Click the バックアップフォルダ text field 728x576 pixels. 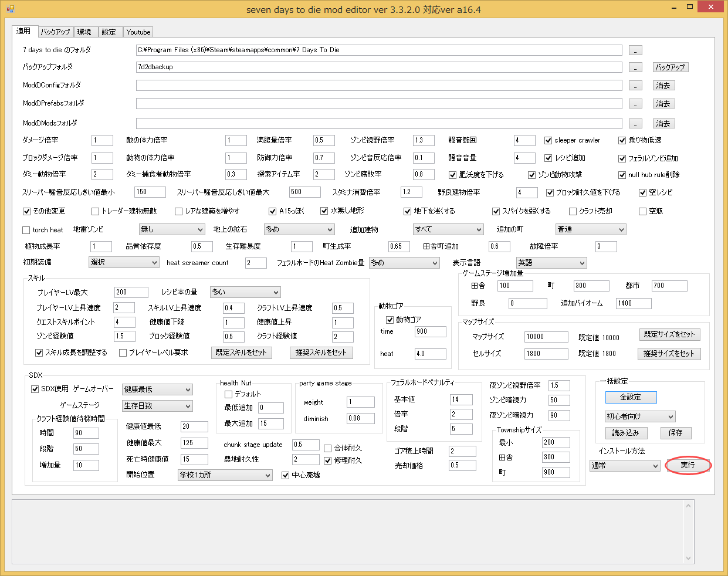point(379,67)
